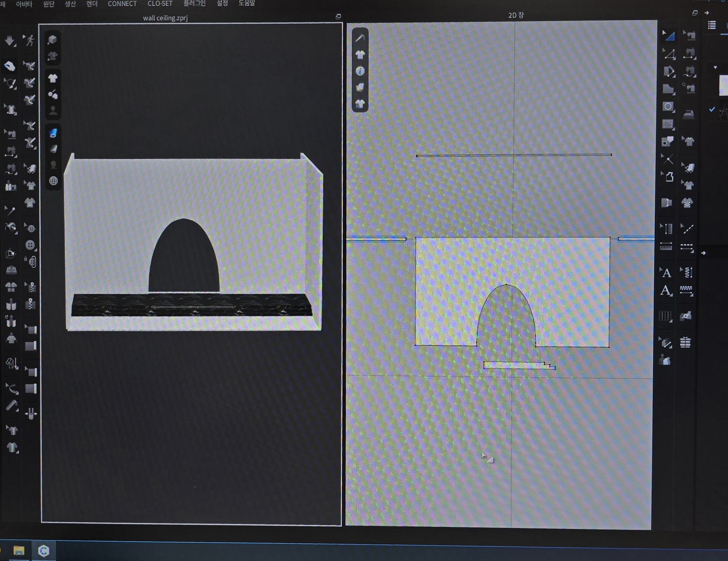Activate the steam iron tool

688,114
